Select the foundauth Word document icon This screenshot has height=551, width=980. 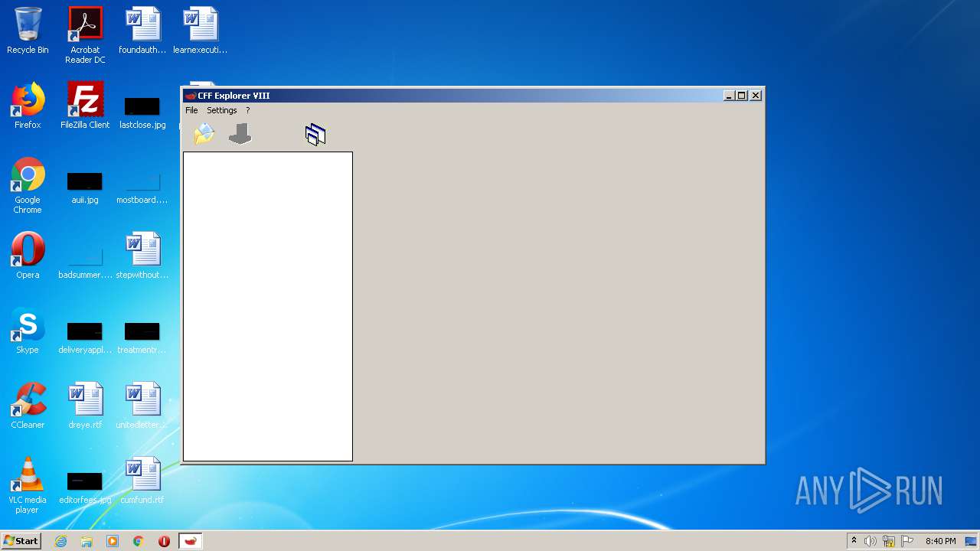[142, 31]
